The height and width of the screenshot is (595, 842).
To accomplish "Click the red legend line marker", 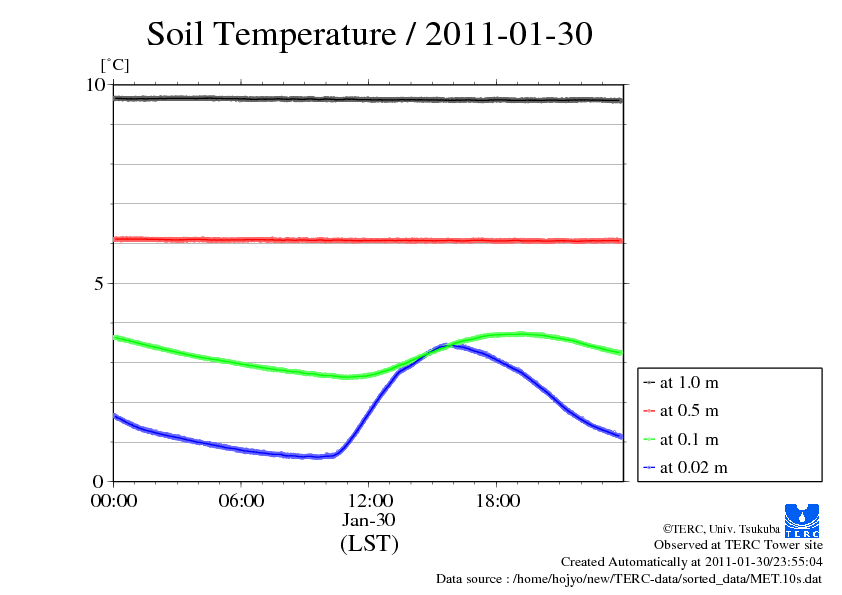I will click(x=649, y=411).
